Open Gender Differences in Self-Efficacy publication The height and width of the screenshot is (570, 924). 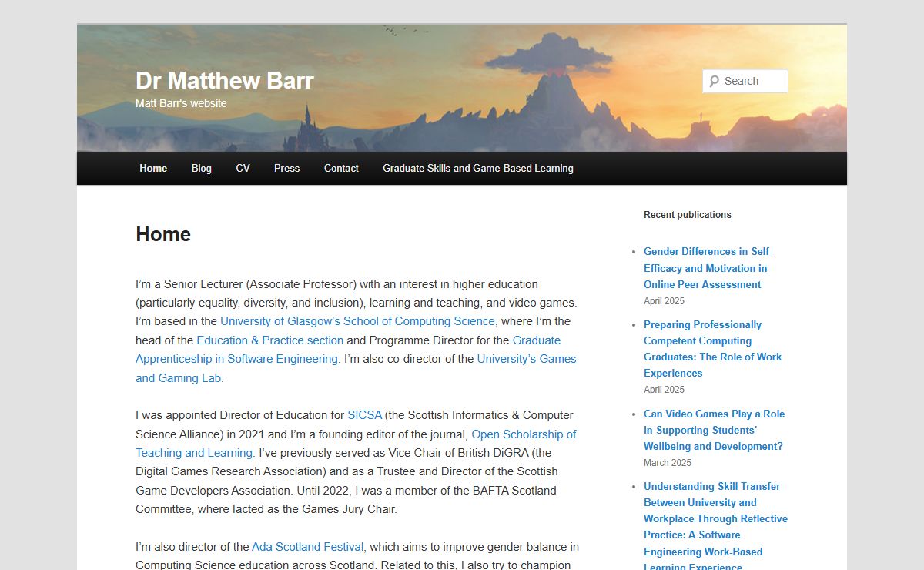708,268
